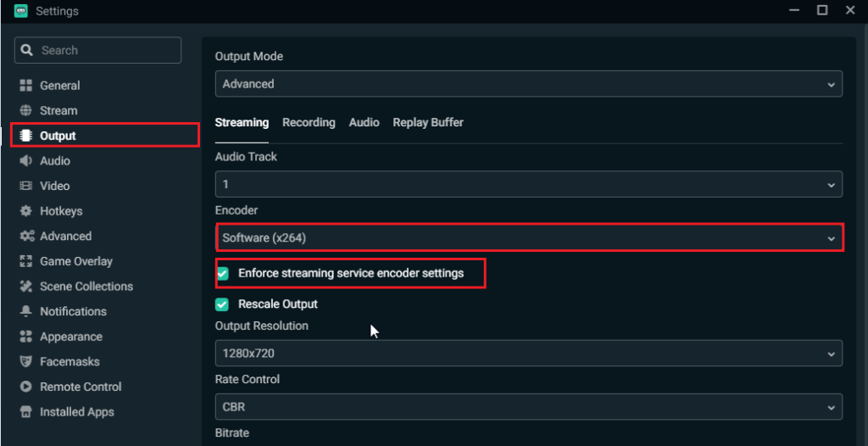Click the Notifications bell icon
The height and width of the screenshot is (446, 868).
coord(26,311)
